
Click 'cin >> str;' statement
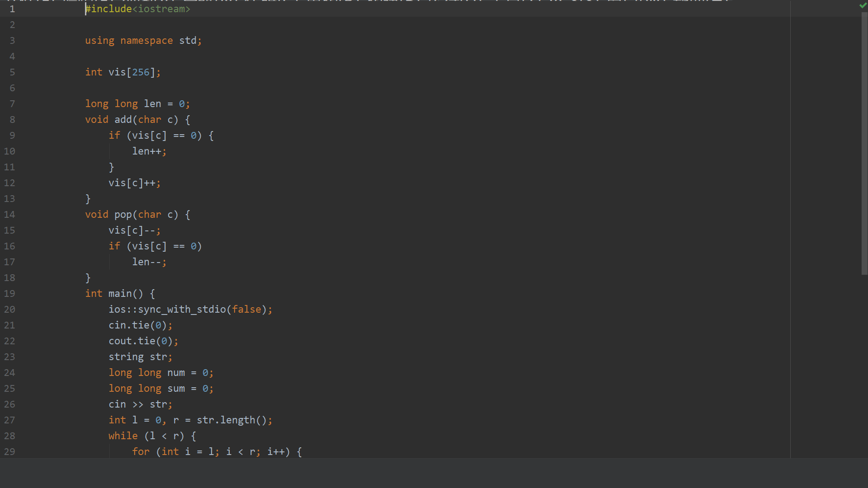(141, 404)
